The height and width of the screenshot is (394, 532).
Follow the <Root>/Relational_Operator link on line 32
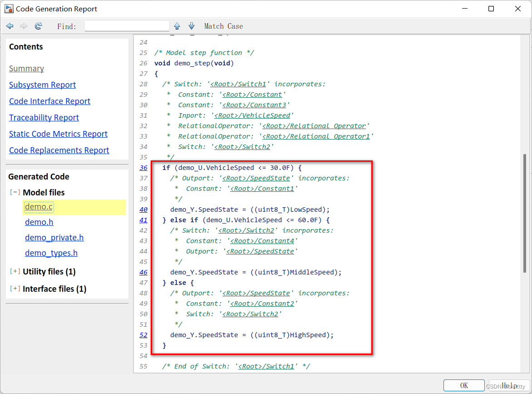point(314,126)
